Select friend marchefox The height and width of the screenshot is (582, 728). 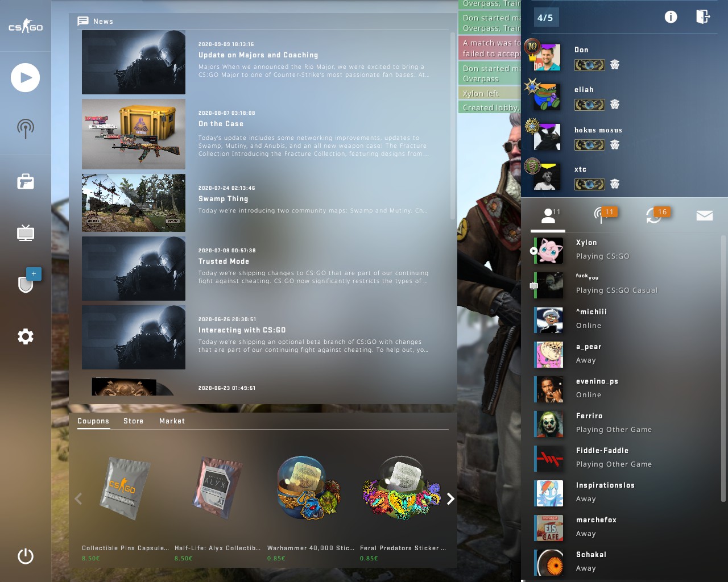(624, 527)
